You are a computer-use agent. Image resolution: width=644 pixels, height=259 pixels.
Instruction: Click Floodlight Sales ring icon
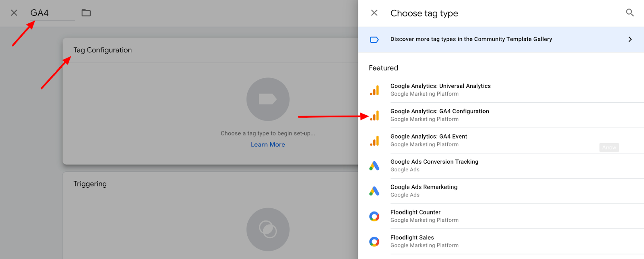pyautogui.click(x=374, y=242)
